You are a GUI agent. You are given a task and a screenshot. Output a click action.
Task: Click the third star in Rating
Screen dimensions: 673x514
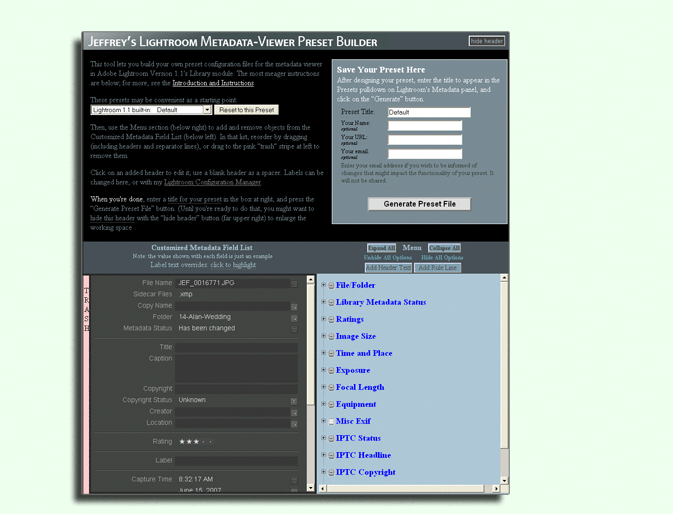[x=196, y=441]
